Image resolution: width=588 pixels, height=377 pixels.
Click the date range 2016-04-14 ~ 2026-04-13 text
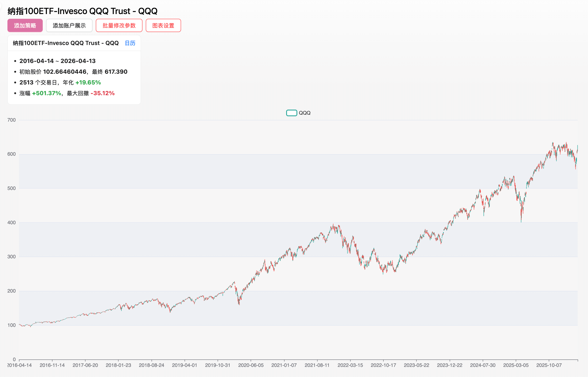click(x=57, y=61)
